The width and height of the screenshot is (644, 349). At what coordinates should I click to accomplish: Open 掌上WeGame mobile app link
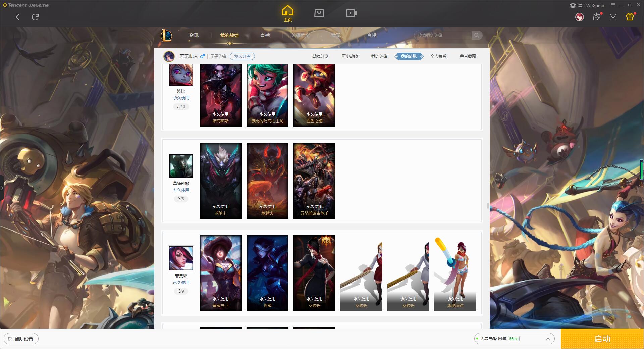[x=587, y=5]
